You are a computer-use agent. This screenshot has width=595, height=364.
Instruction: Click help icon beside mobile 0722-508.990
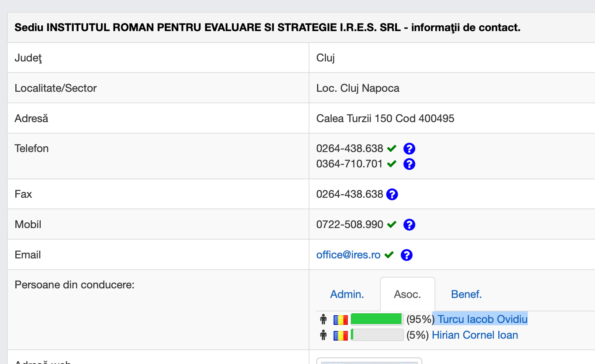coord(409,225)
